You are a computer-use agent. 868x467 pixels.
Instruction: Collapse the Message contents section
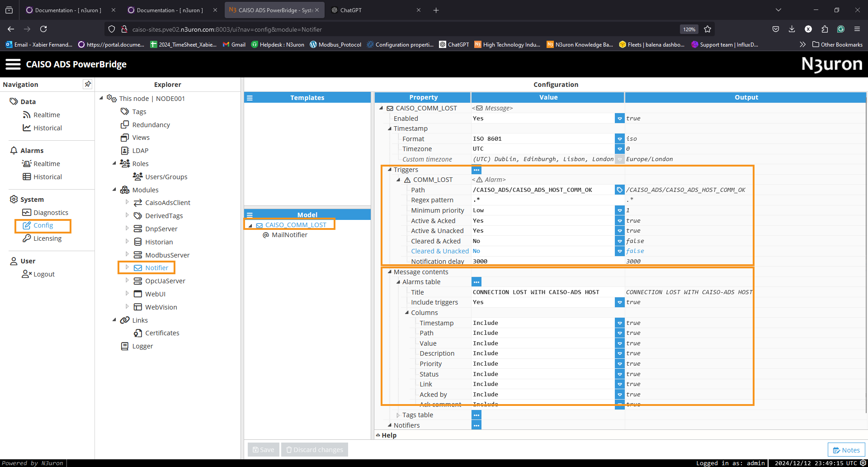point(389,272)
